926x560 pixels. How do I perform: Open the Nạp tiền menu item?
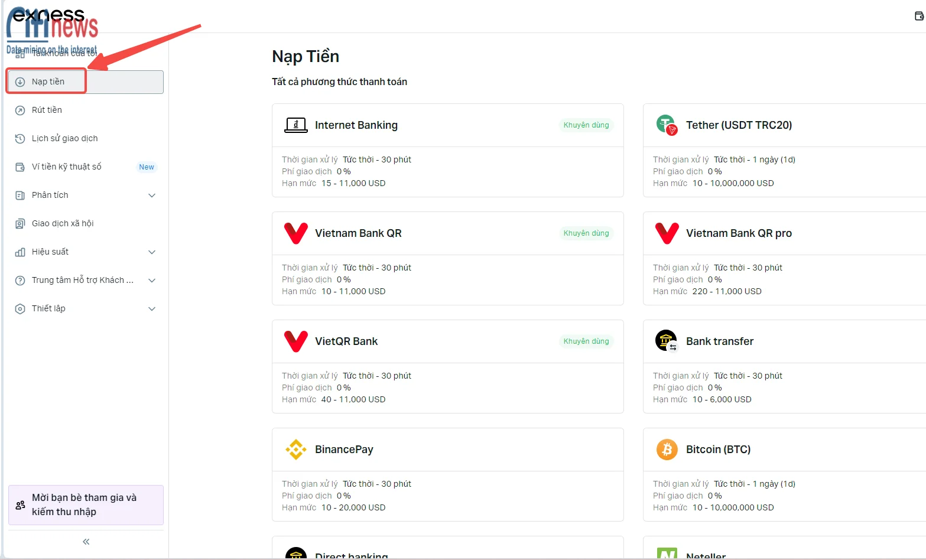point(86,82)
